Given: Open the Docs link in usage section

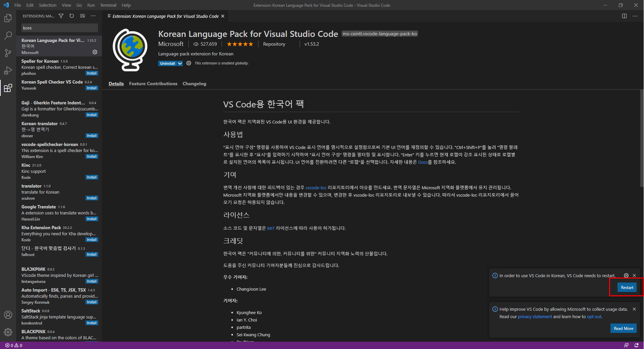Looking at the screenshot, I should tap(423, 162).
